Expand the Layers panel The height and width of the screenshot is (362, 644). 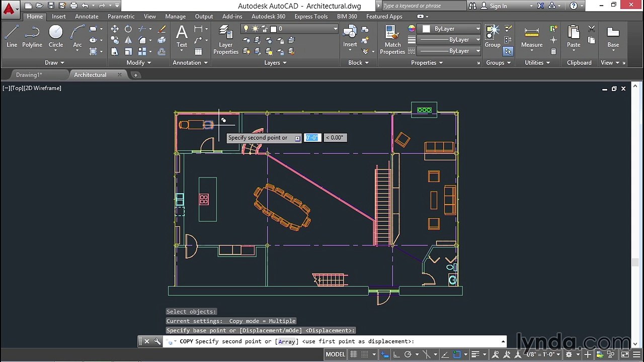[275, 63]
